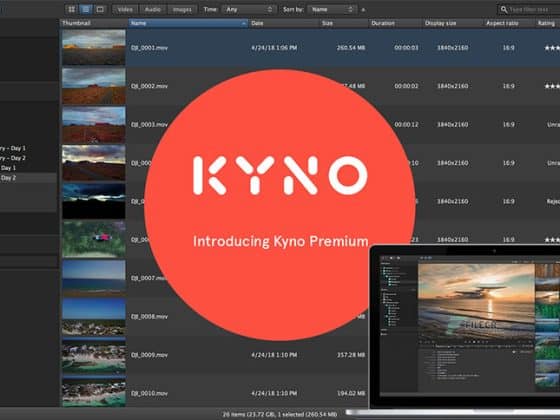Sort by the Thumbnail column header
The image size is (560, 420).
(x=94, y=23)
